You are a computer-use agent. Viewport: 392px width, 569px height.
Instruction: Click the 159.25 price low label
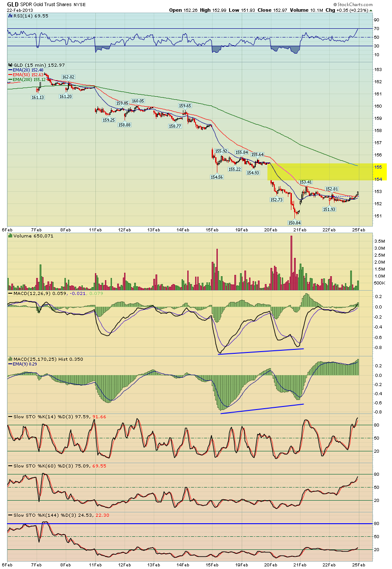[x=108, y=120]
